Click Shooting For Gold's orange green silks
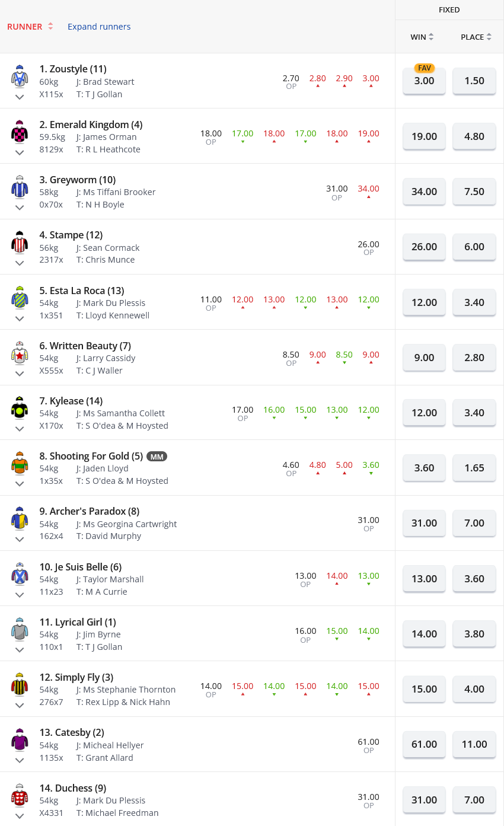Image resolution: width=504 pixels, height=826 pixels. (x=20, y=463)
